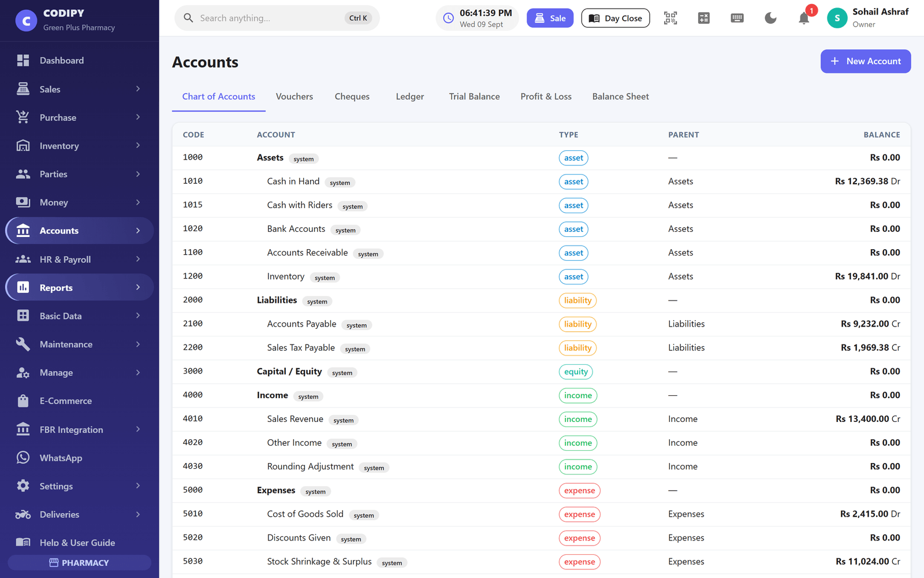Expand the Maintenance chevron
Image resolution: width=924 pixels, height=578 pixels.
(x=138, y=344)
